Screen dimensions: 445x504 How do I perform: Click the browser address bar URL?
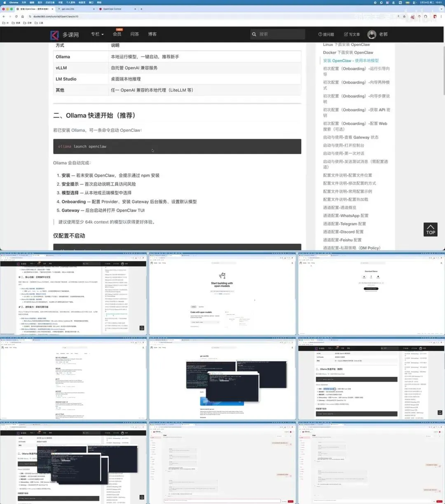56,16
